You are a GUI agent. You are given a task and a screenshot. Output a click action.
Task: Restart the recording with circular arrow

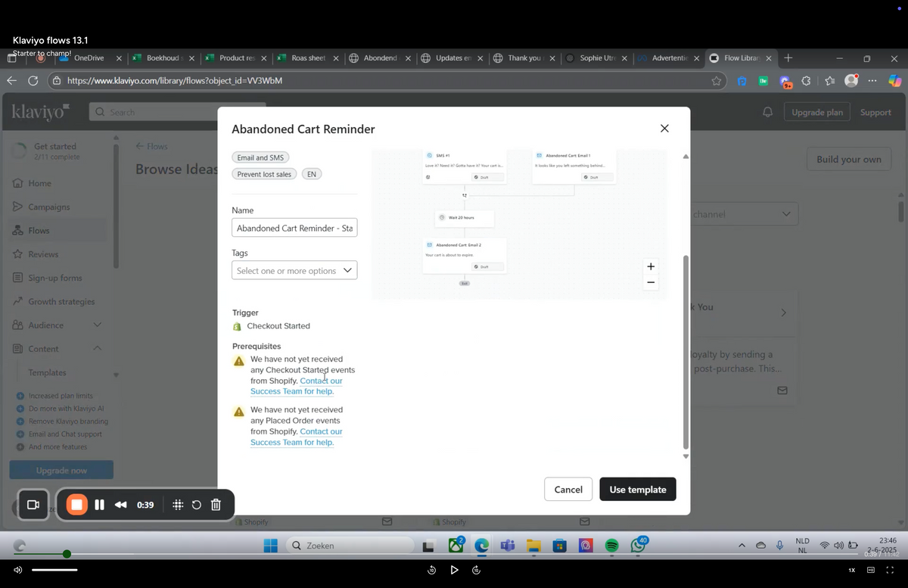(x=197, y=505)
